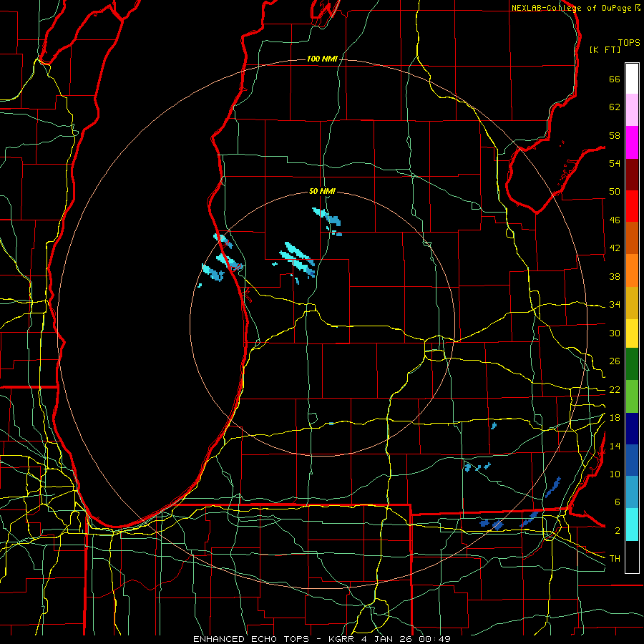Click the legend value 50
644x644 pixels.
click(x=615, y=192)
